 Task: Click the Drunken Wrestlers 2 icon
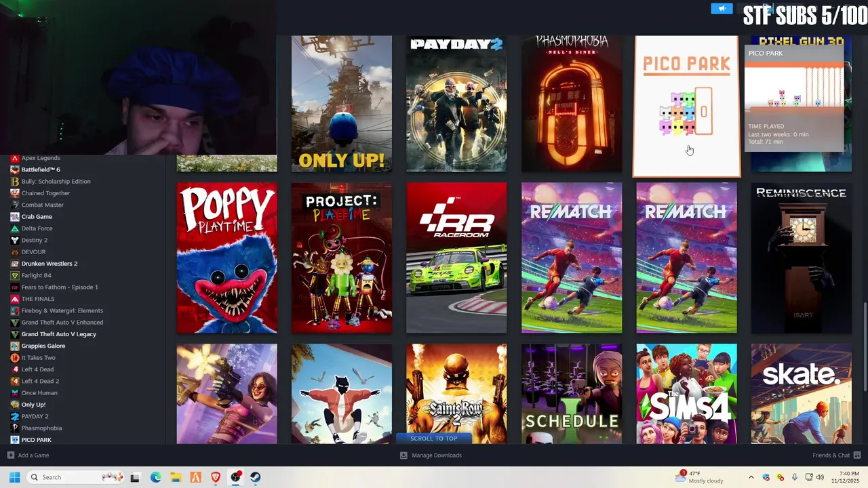click(x=15, y=264)
